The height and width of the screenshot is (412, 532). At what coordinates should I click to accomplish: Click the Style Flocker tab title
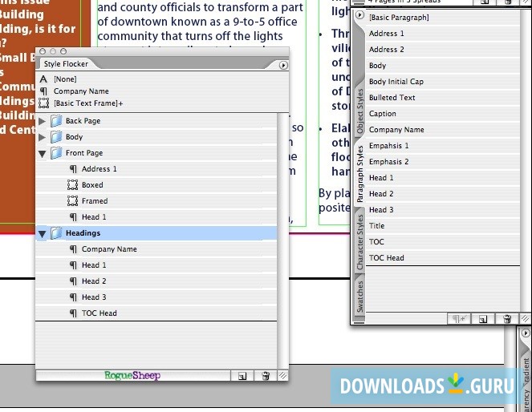pos(66,64)
